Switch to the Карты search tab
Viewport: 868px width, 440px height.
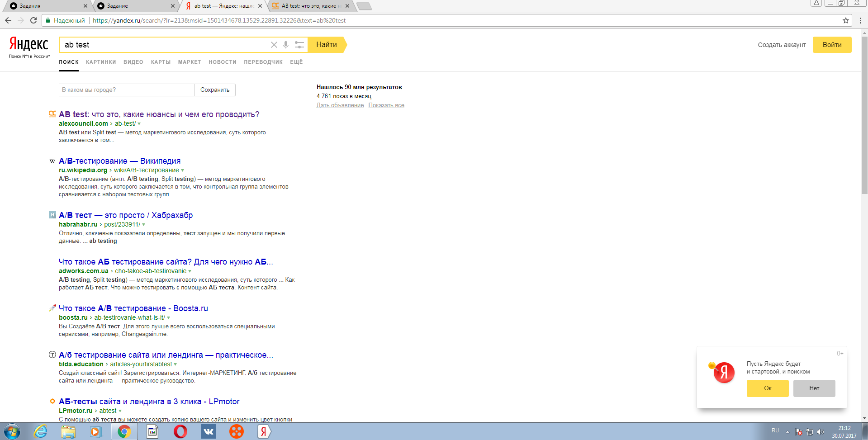(161, 62)
